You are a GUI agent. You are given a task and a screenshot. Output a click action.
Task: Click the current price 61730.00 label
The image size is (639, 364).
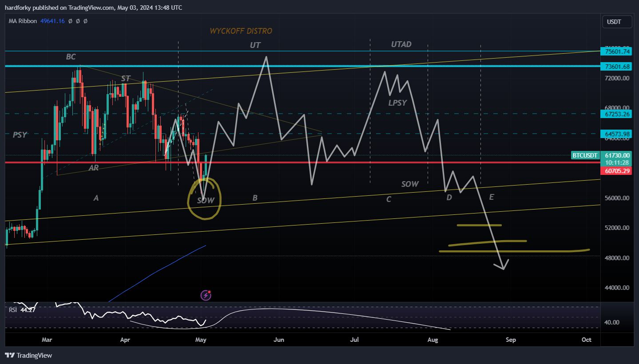(x=616, y=155)
